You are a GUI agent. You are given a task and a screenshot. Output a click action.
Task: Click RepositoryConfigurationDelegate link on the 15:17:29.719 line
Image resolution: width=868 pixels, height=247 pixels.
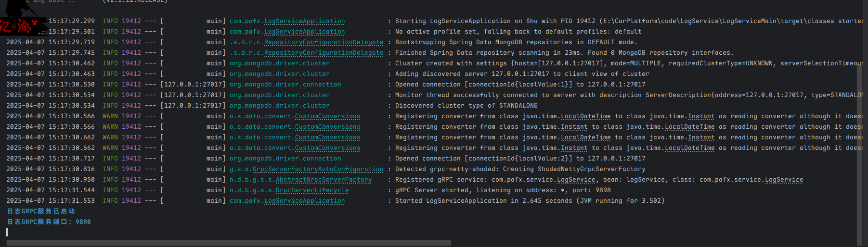click(324, 42)
